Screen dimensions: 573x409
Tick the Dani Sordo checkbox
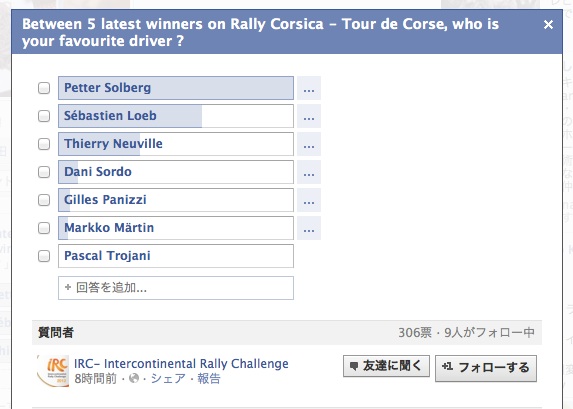44,172
